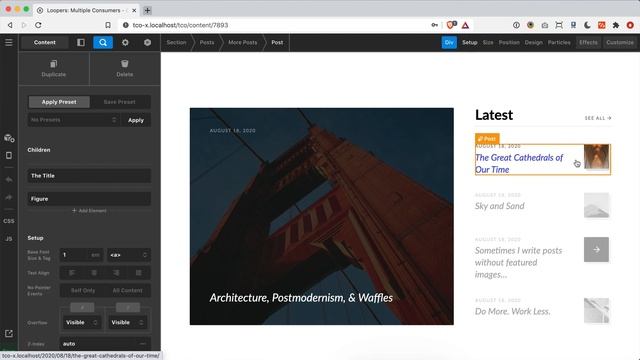Open the browser extensions puzzle icon
Screen dimensions: 640x360
coord(616,25)
